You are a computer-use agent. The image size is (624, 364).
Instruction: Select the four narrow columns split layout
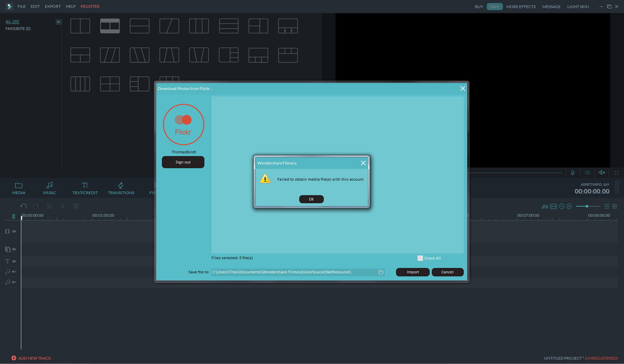pos(80,84)
